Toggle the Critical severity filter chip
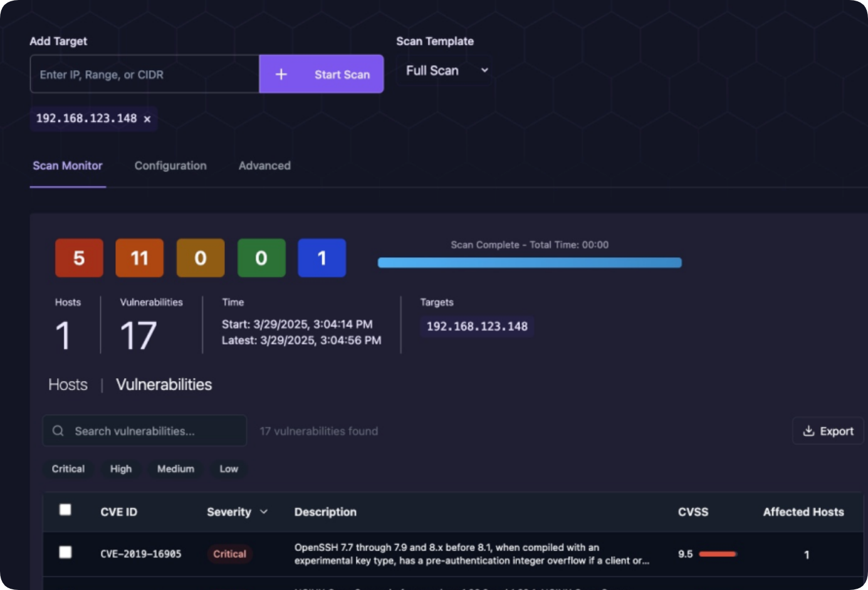 68,469
